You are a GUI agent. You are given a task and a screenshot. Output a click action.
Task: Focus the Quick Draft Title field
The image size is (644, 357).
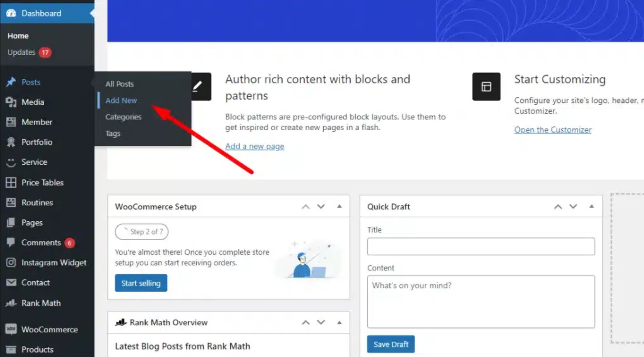pos(481,247)
